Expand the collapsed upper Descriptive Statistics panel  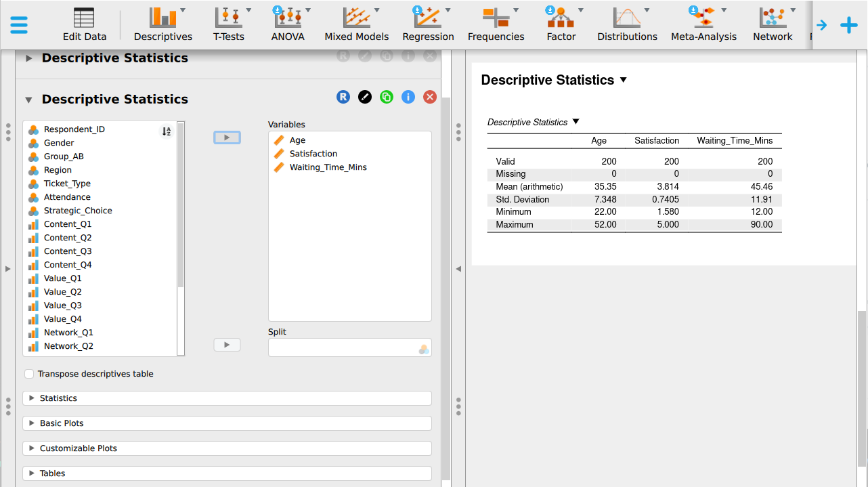click(28, 58)
